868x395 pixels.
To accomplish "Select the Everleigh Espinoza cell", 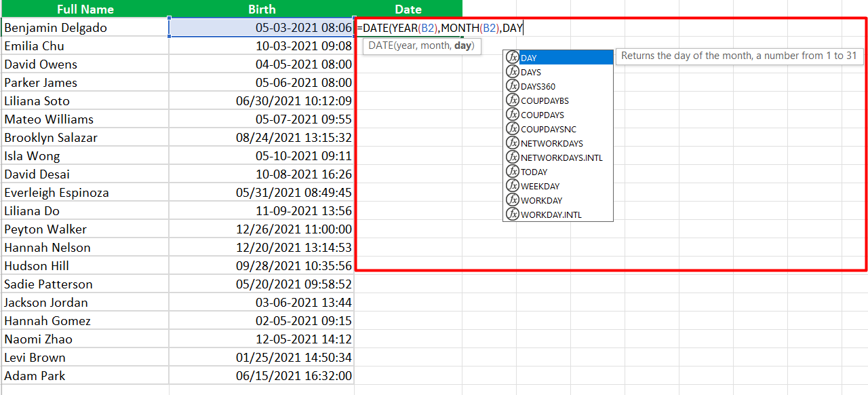I will click(85, 193).
